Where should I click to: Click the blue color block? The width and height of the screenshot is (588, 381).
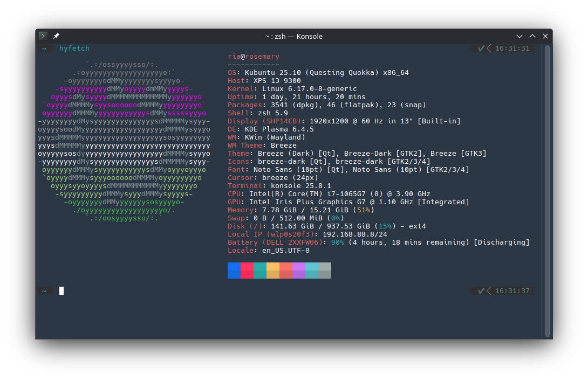(234, 271)
